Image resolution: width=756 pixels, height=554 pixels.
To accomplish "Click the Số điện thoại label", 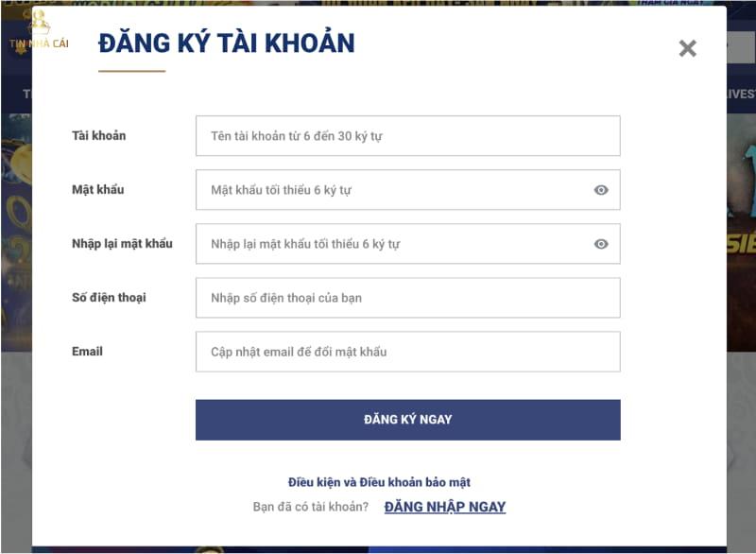I will pyautogui.click(x=109, y=297).
